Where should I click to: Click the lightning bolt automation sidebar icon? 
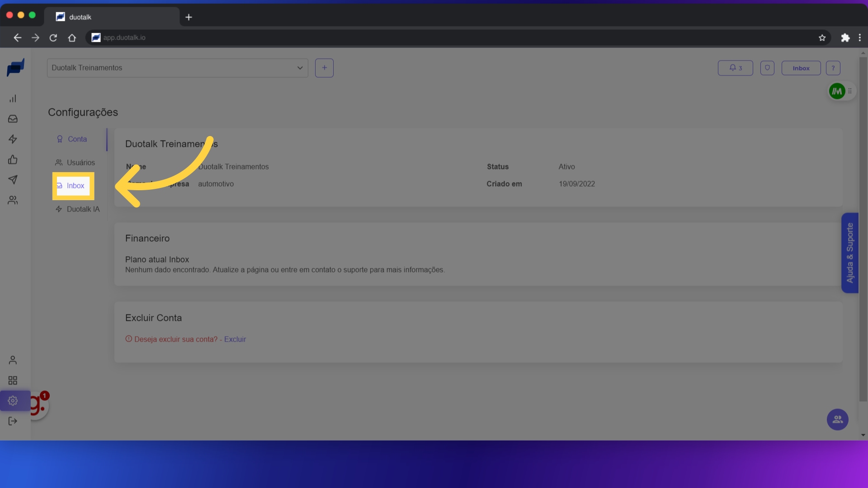[13, 139]
